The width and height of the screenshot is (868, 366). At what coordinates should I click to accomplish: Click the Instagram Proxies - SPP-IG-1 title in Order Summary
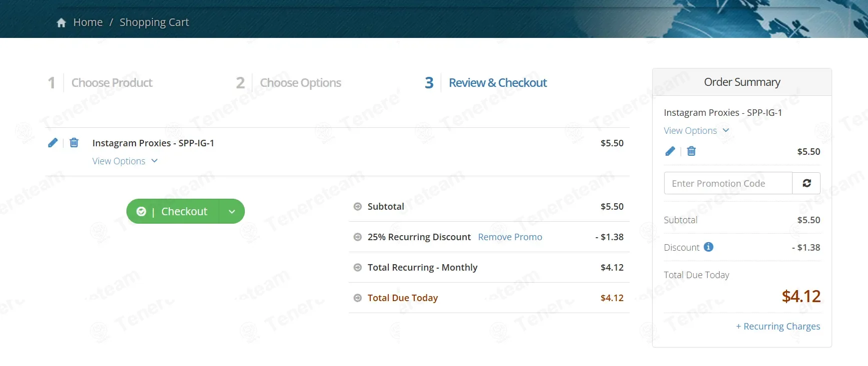click(x=723, y=113)
